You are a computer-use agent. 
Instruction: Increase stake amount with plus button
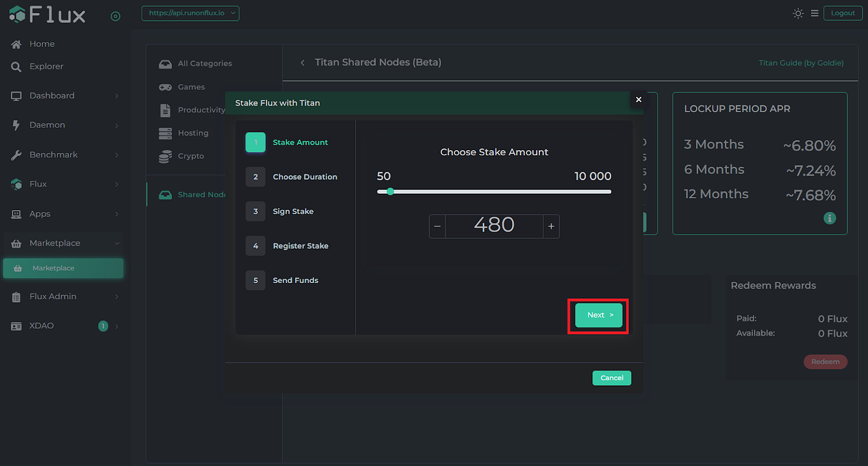coord(551,226)
